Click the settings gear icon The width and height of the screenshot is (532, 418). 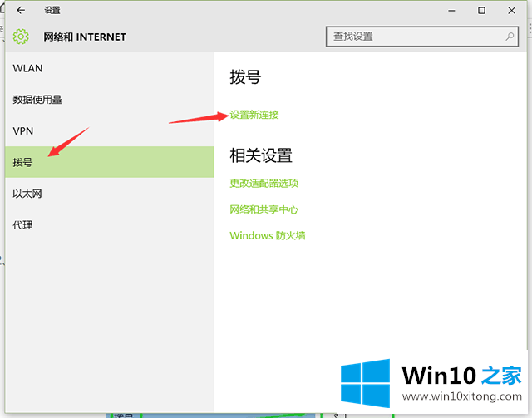pyautogui.click(x=21, y=37)
